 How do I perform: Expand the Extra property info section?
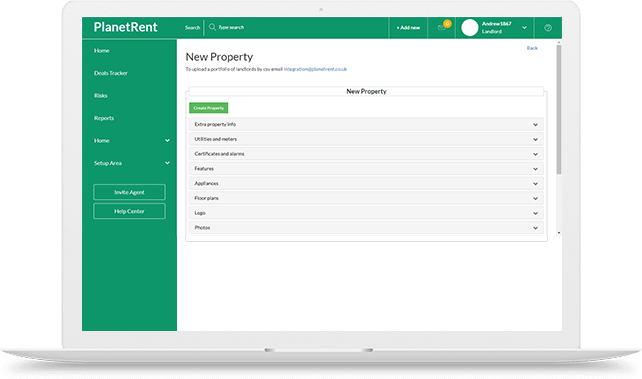pyautogui.click(x=366, y=124)
